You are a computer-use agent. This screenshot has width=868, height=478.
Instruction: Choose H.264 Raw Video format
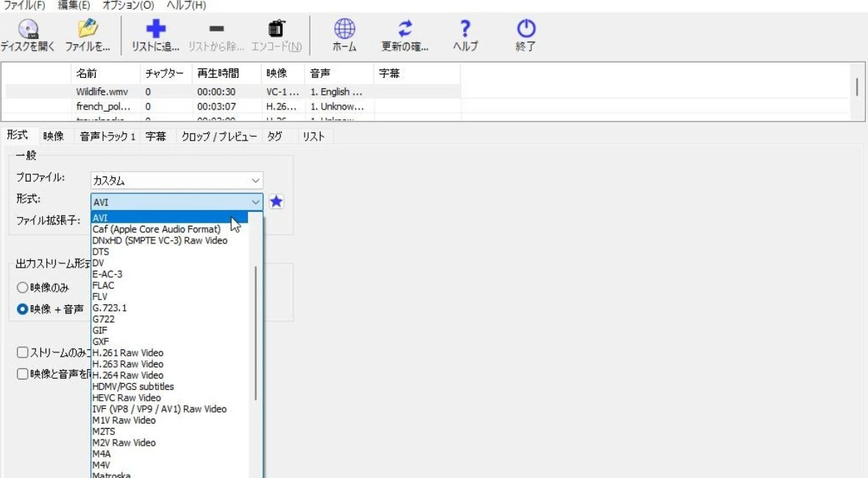(x=169, y=375)
